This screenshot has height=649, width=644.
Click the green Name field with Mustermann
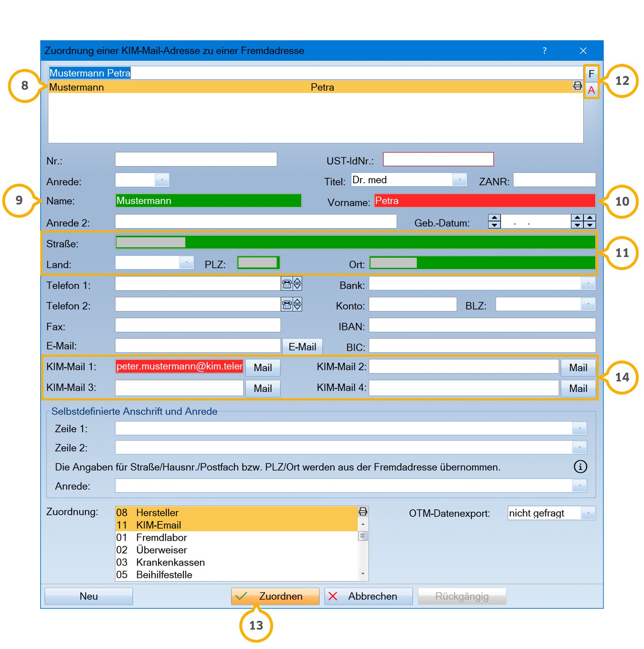click(x=208, y=200)
